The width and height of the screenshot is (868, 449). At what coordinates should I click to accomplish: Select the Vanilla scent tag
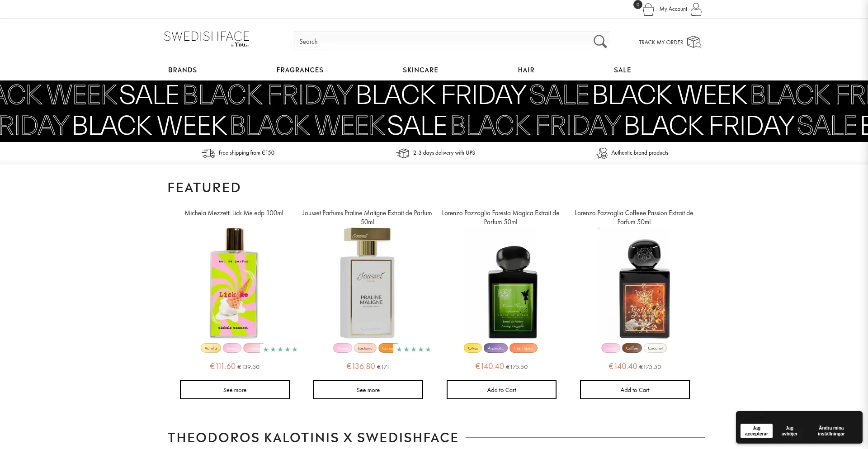(211, 348)
